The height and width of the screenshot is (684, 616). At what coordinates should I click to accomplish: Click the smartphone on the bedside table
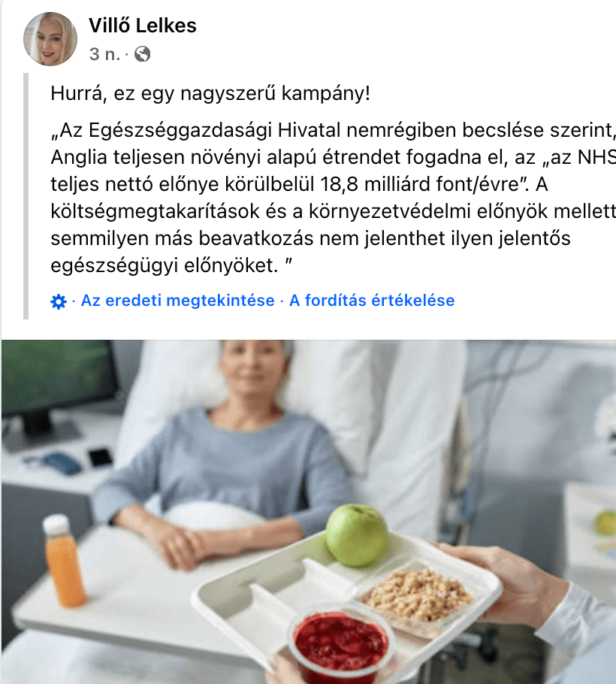(101, 458)
